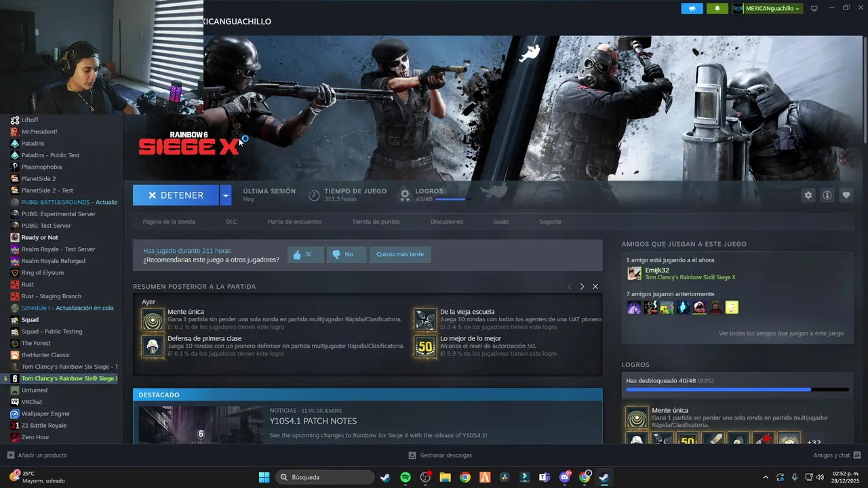Open Discusiones tab
This screenshot has height=488, width=868.
(447, 222)
